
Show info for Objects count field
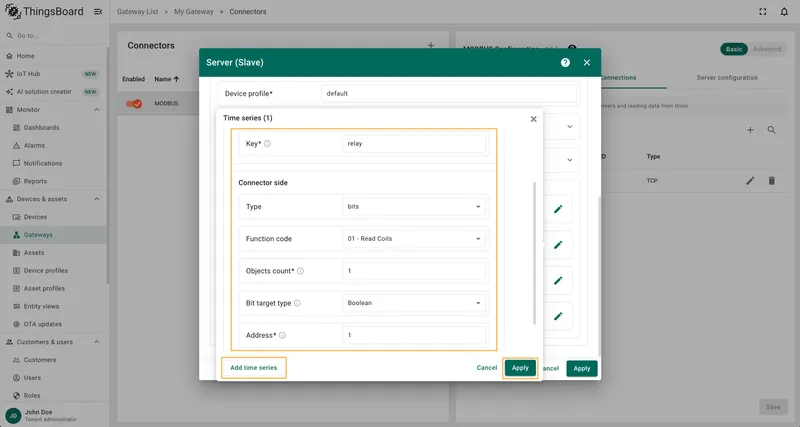pos(301,271)
